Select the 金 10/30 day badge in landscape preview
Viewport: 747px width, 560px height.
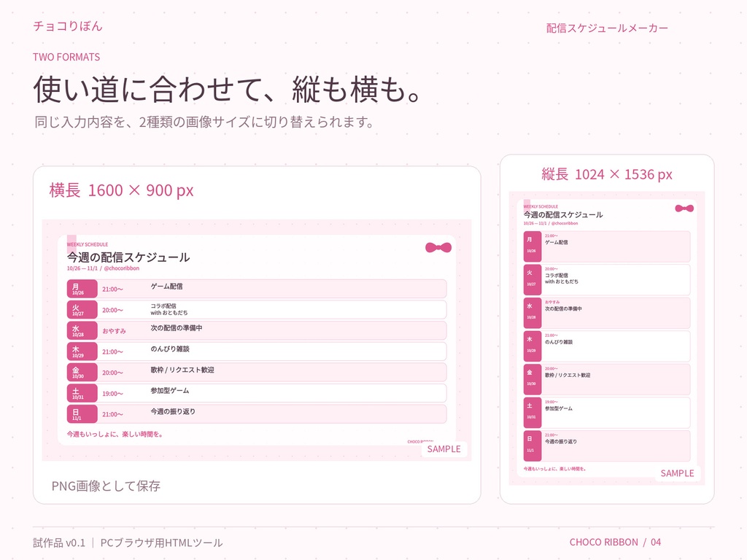pos(82,373)
